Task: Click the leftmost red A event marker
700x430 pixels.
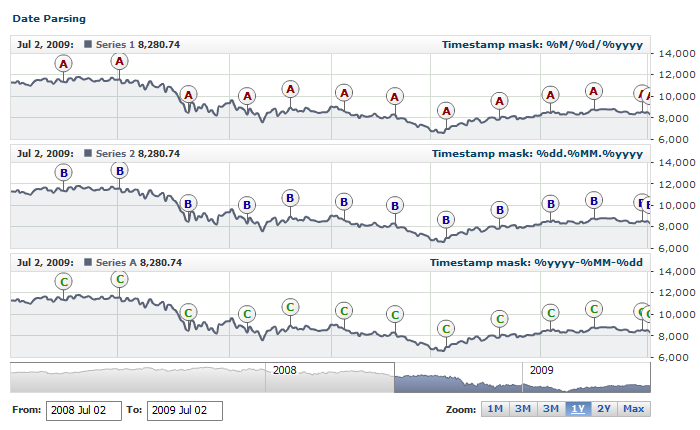Action: pos(64,64)
